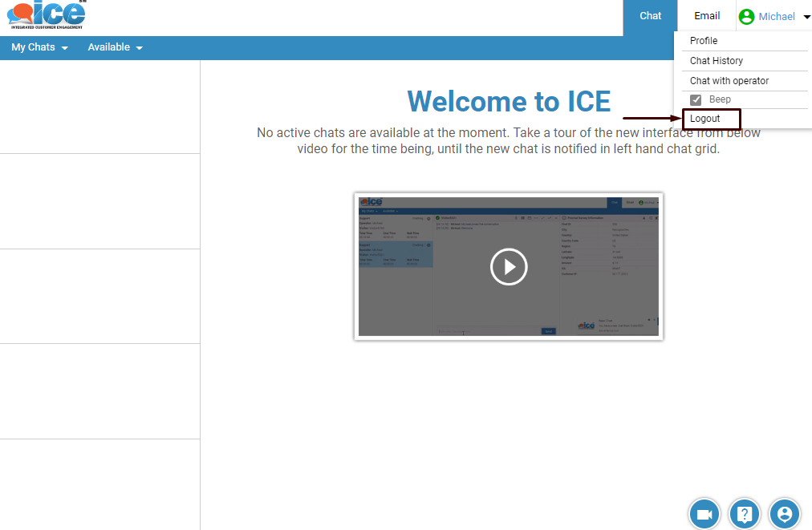The image size is (812, 530).
Task: Click the question mark help button
Action: pyautogui.click(x=745, y=514)
